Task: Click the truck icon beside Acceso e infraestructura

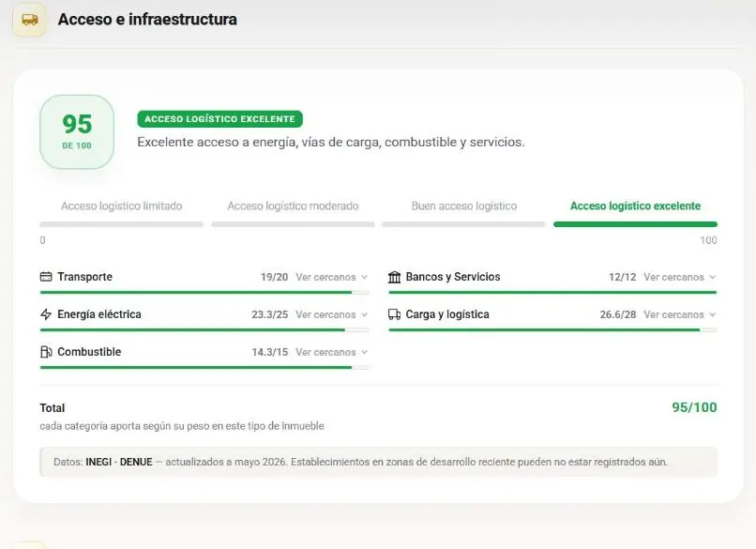Action: (29, 20)
